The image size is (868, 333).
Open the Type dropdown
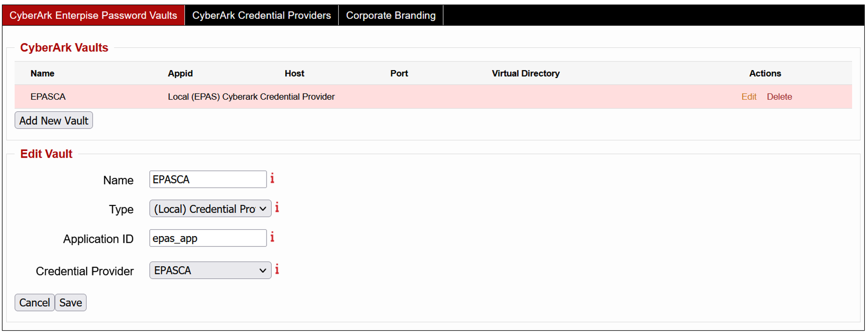tap(210, 209)
